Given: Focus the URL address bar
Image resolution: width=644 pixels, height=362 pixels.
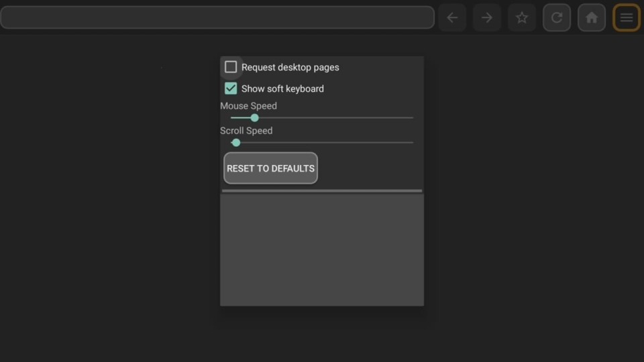Looking at the screenshot, I should pos(217,17).
